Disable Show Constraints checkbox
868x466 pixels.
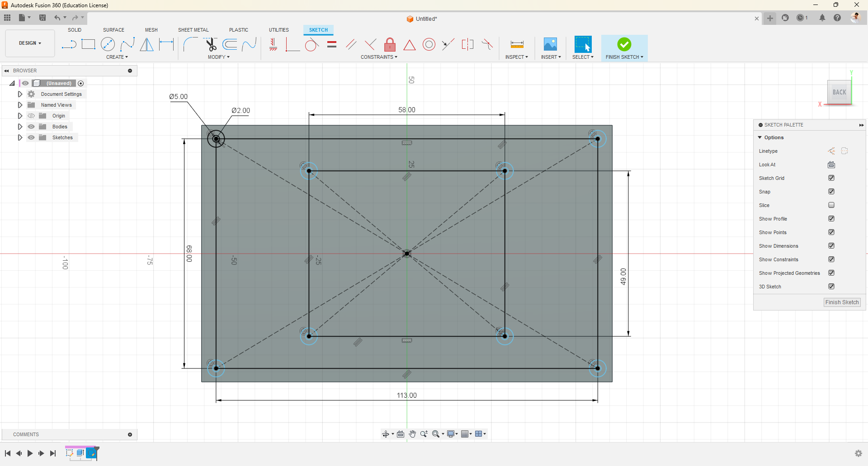pyautogui.click(x=831, y=259)
